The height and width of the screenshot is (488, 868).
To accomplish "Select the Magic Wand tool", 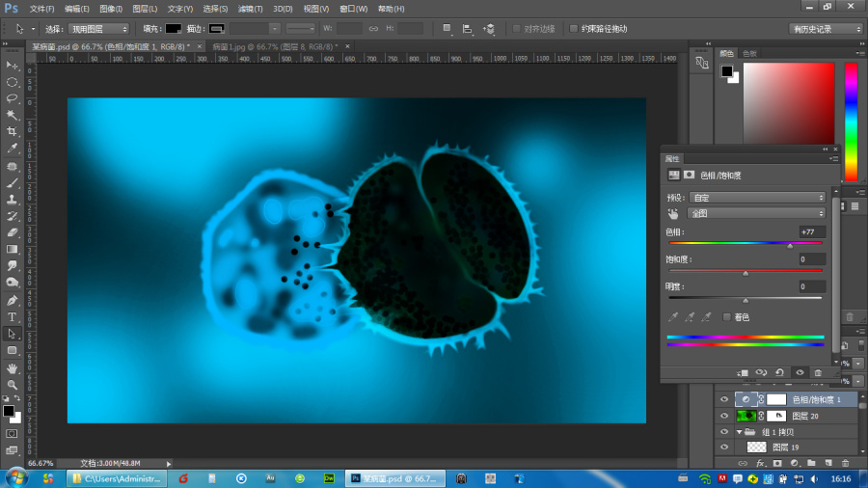I will (x=12, y=115).
